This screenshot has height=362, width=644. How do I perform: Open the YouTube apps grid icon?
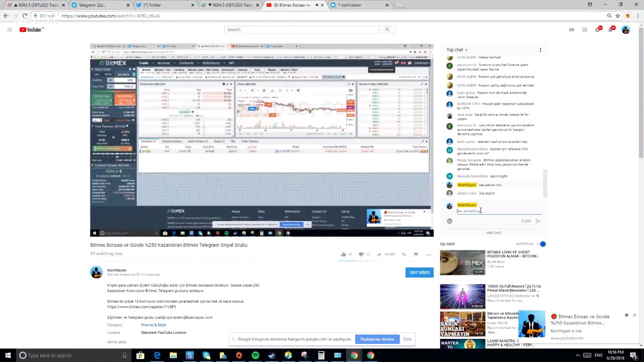(585, 30)
